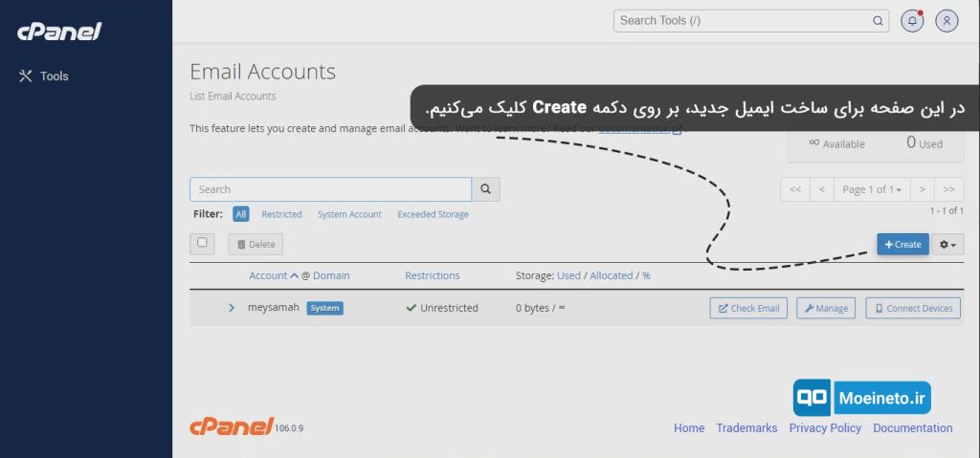
Task: Open the Home footer link
Action: pyautogui.click(x=689, y=428)
